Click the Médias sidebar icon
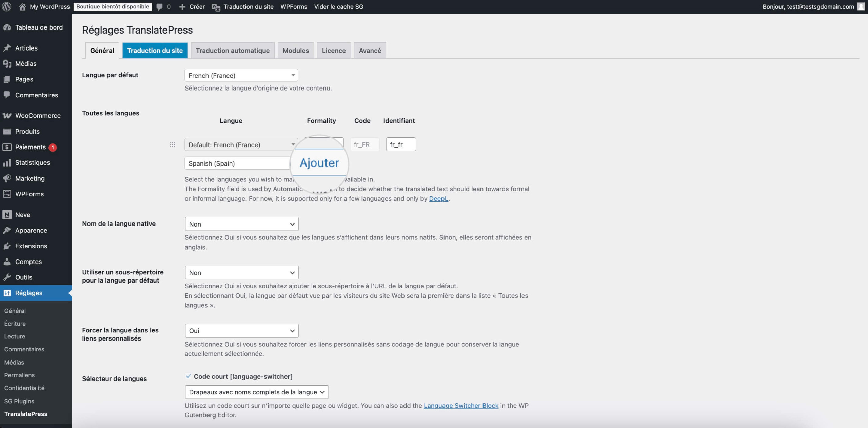868x428 pixels. point(7,63)
